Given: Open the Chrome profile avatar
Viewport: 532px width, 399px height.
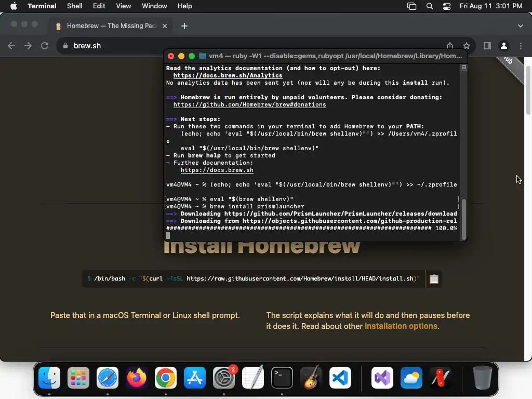Looking at the screenshot, I should click(x=504, y=46).
